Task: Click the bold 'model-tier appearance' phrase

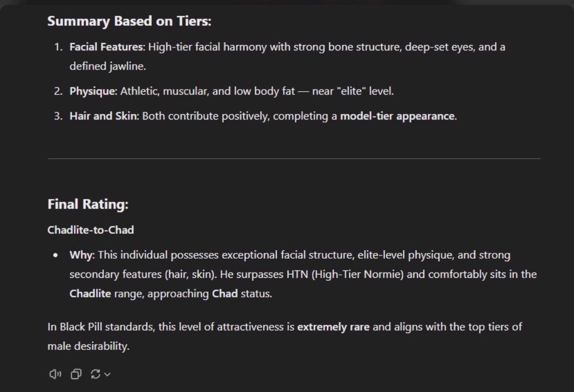Action: (397, 116)
